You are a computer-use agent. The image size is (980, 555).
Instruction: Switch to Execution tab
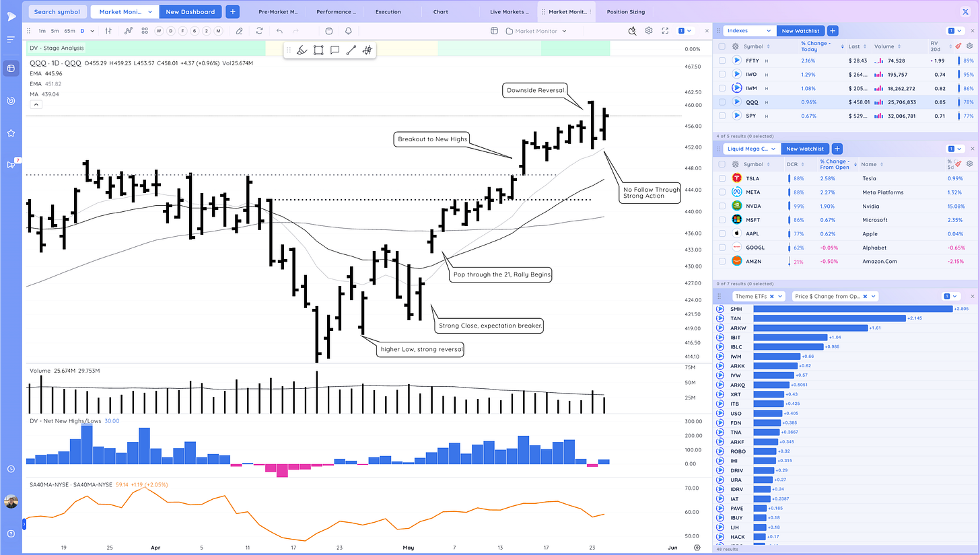coord(388,11)
